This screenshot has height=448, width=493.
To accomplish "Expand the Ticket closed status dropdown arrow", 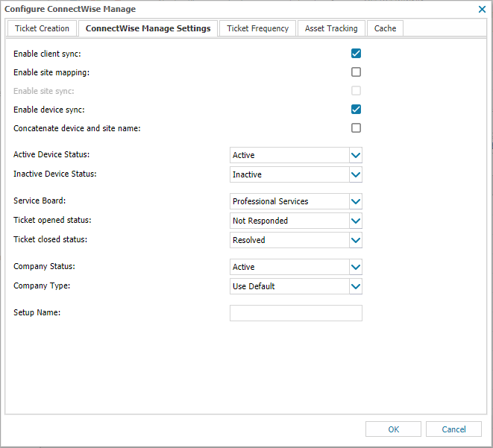I will tap(356, 240).
